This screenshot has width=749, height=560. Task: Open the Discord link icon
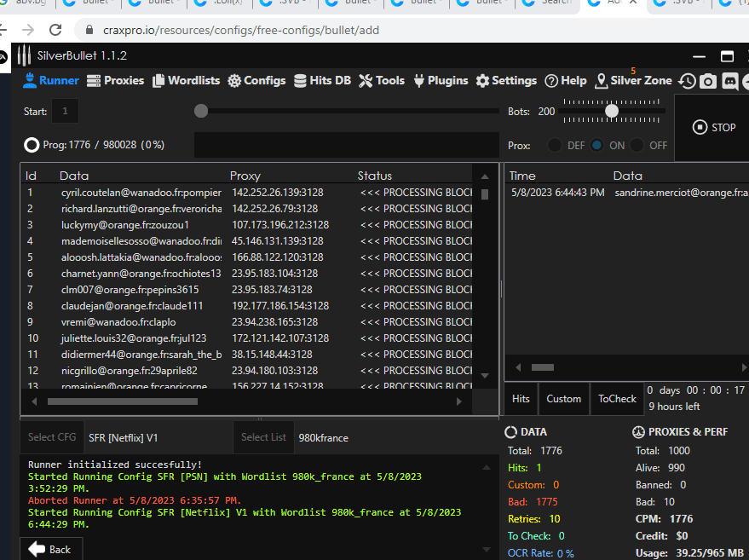tap(729, 81)
